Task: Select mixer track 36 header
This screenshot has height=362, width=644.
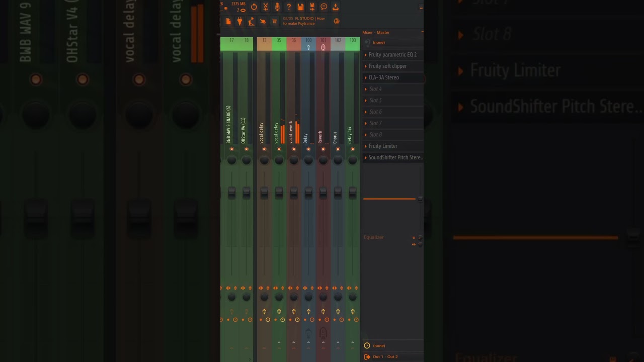Action: tap(294, 44)
